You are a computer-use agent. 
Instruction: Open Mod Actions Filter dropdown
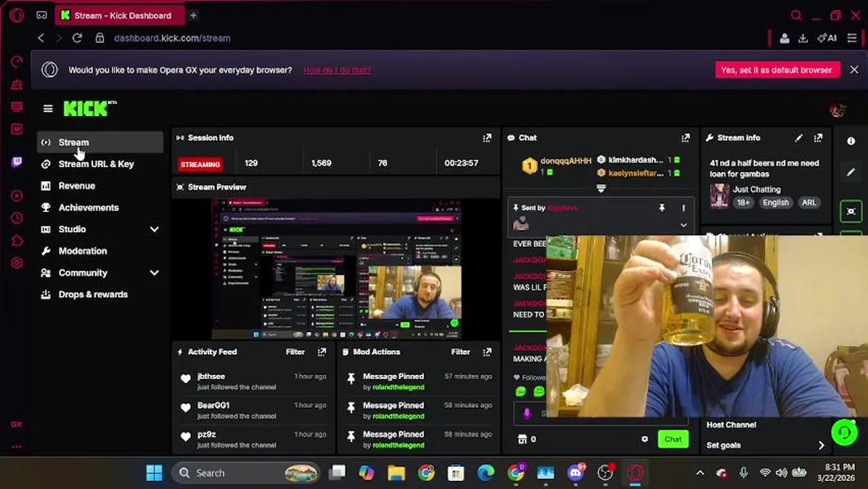(460, 352)
